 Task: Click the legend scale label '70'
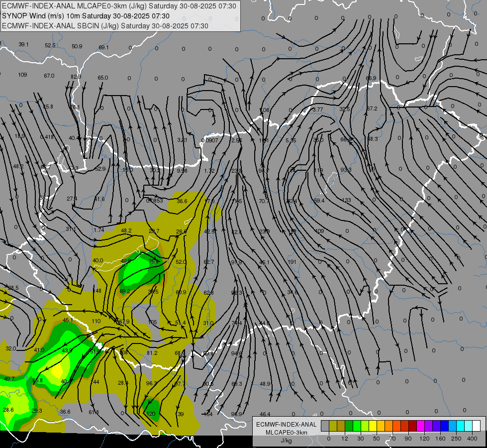click(392, 439)
